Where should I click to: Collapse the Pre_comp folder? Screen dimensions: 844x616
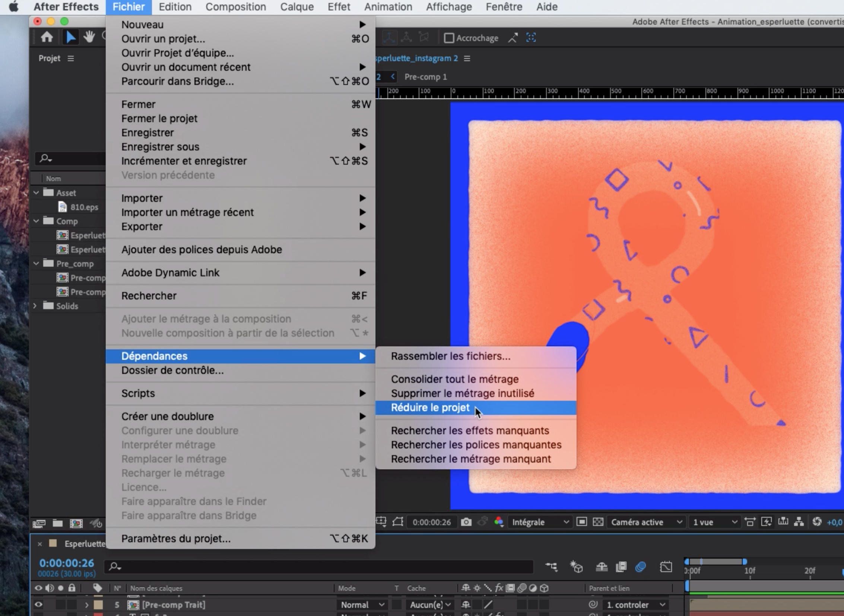pyautogui.click(x=36, y=264)
